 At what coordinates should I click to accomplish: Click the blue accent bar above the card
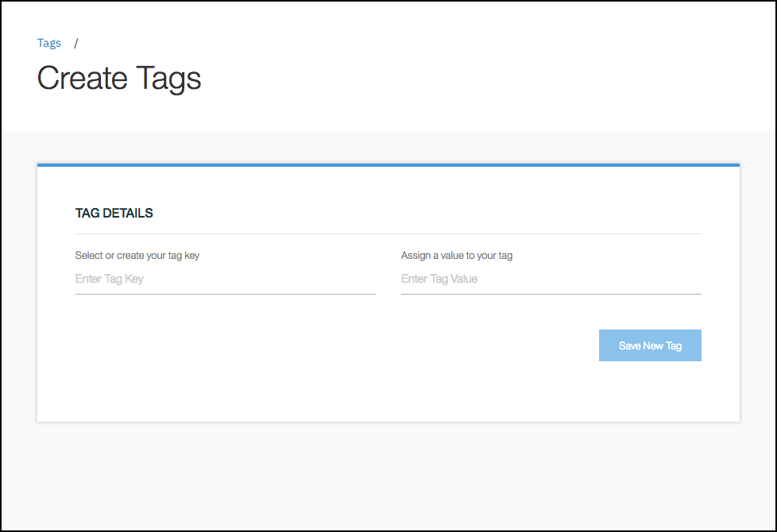pyautogui.click(x=388, y=164)
